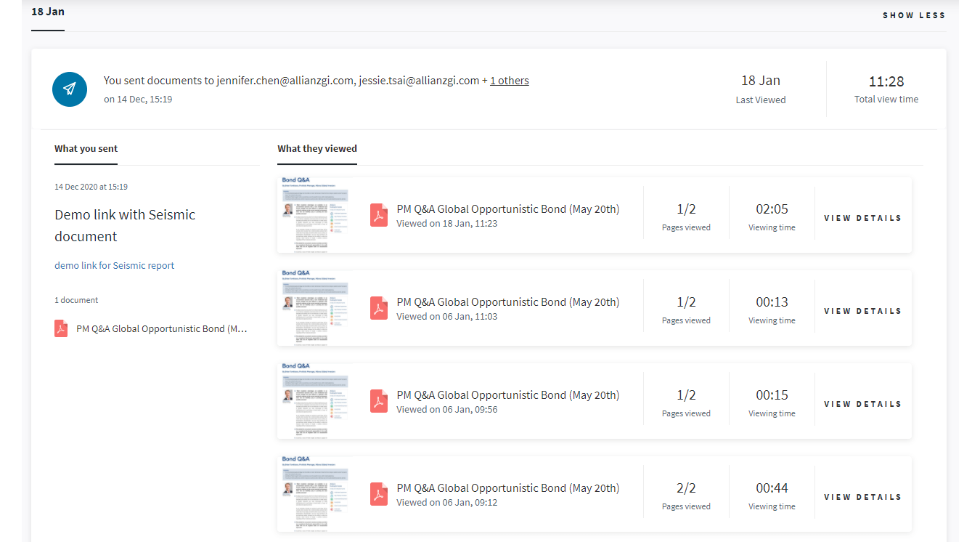The image size is (980, 542).
Task: View details for 18 Jan, 11:23 viewing
Action: point(862,218)
